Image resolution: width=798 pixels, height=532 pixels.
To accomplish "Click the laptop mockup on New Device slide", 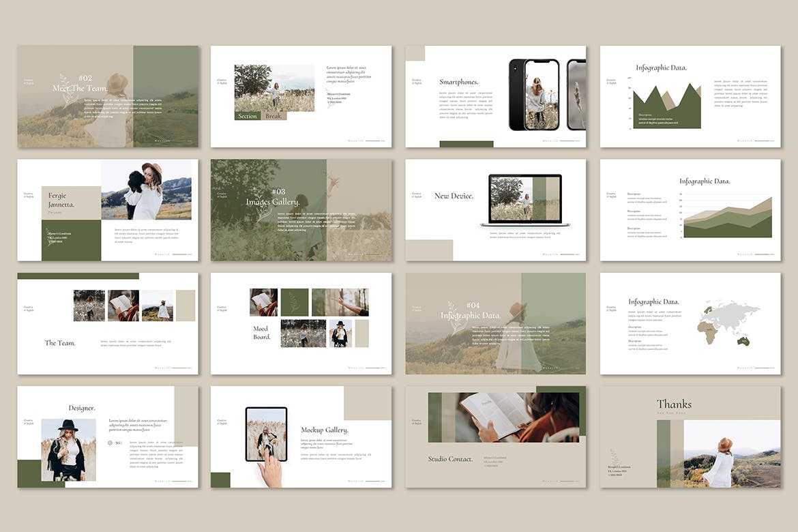I will click(x=525, y=201).
